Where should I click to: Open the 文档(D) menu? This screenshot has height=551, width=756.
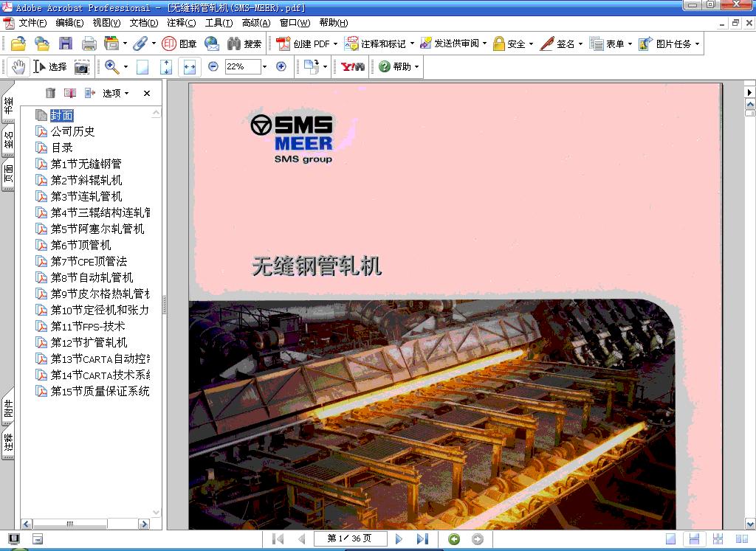tap(144, 23)
